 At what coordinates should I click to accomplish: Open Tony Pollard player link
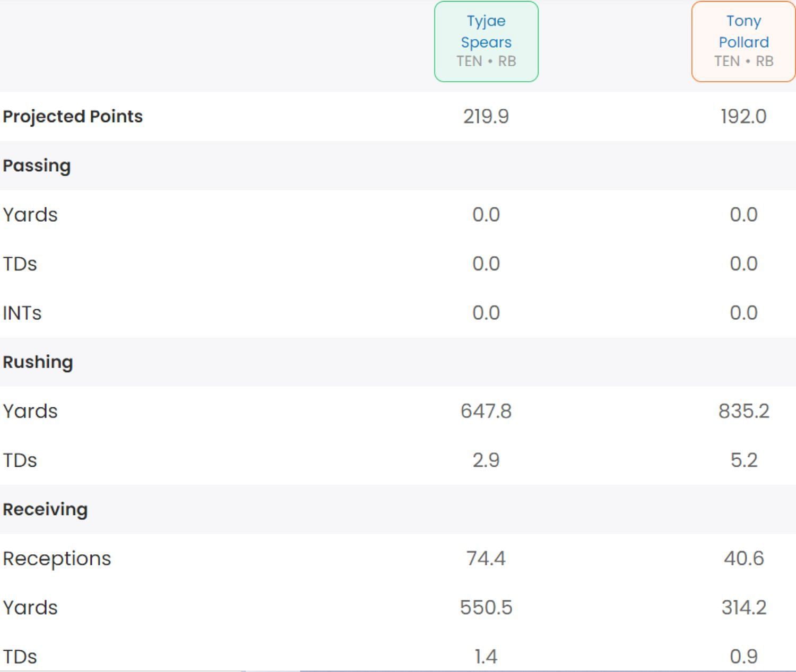[743, 31]
